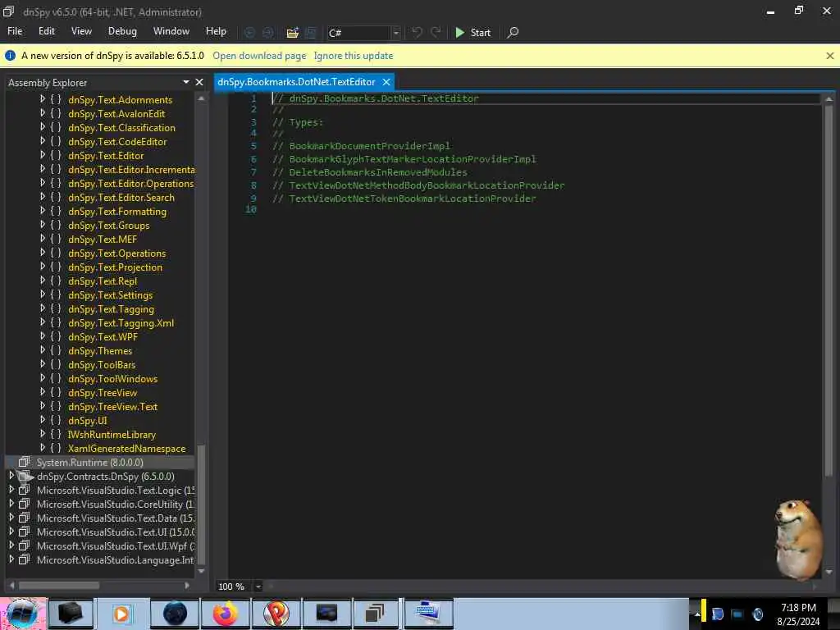The height and width of the screenshot is (630, 840).
Task: Click the red P application taskbar icon
Action: pyautogui.click(x=276, y=614)
